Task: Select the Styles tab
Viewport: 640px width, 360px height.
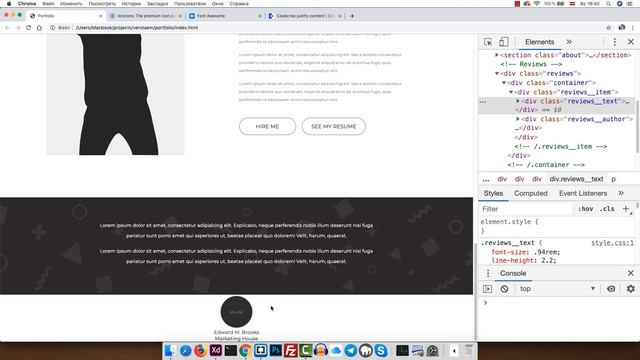Action: [493, 193]
